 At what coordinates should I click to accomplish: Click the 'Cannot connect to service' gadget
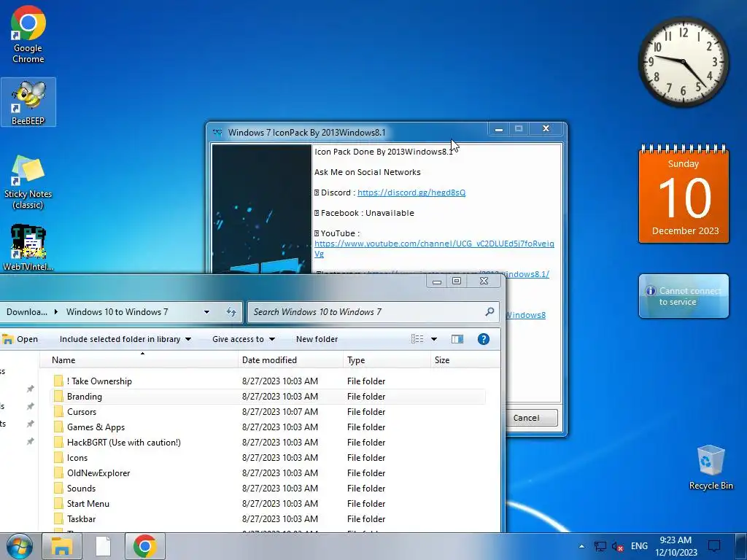point(684,296)
